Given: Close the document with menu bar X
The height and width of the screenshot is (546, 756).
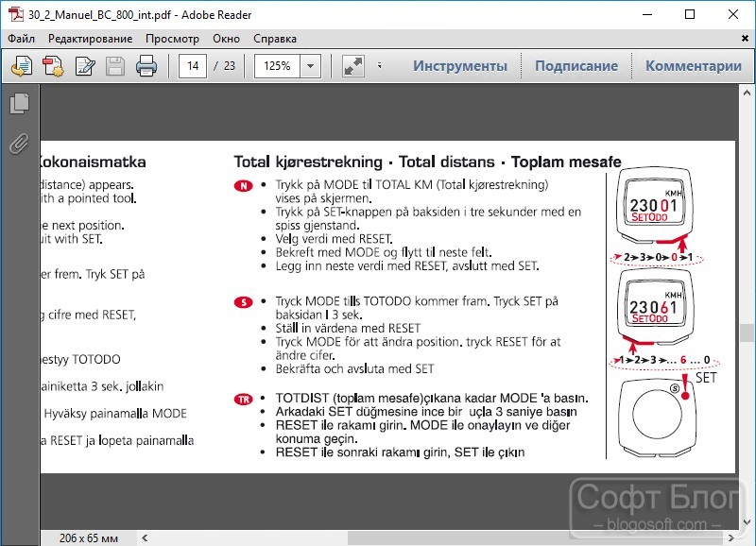Looking at the screenshot, I should point(745,39).
